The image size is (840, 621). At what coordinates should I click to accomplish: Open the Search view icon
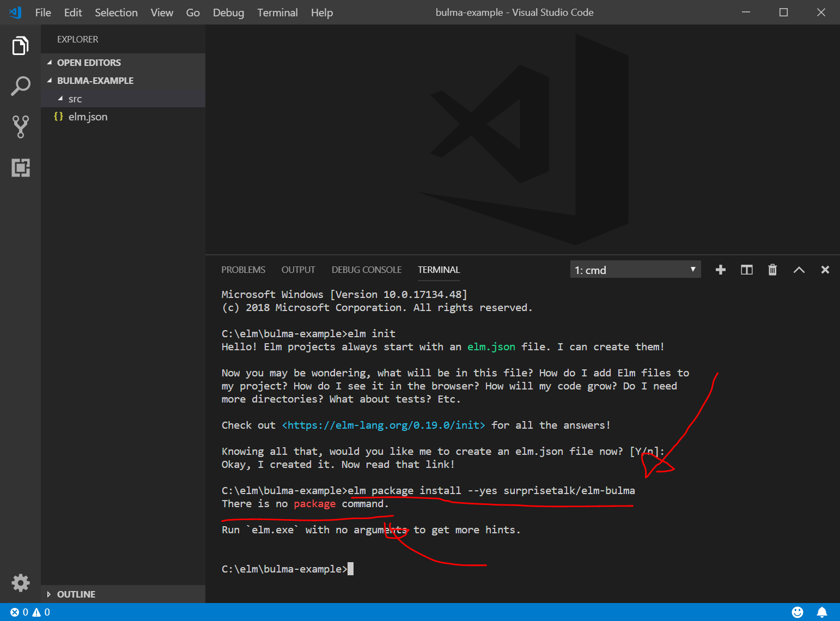coord(20,86)
